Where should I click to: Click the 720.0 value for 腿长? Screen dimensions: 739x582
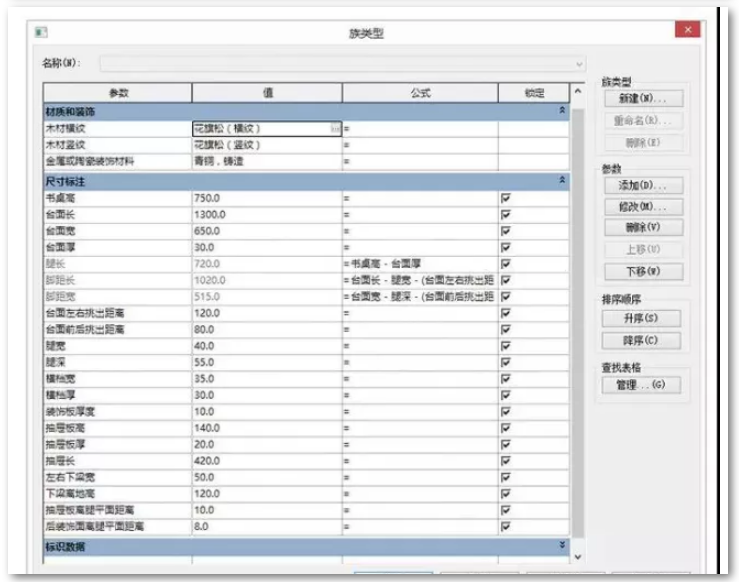click(x=207, y=264)
